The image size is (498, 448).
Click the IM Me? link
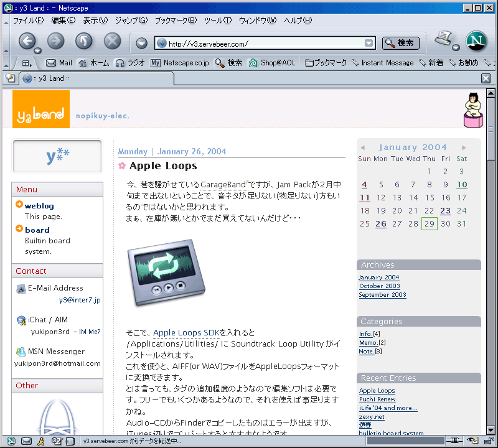point(90,332)
